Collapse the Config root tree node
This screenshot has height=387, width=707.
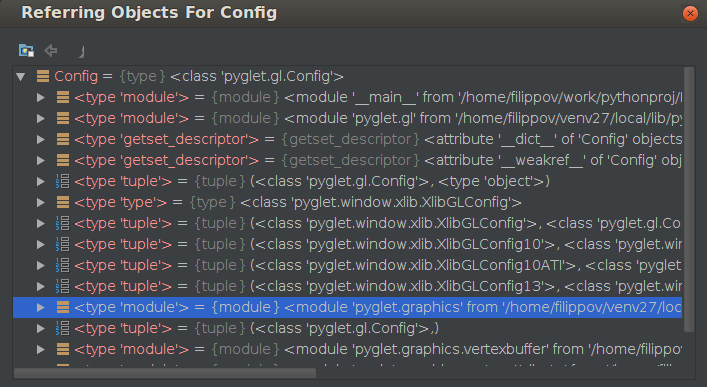(21, 76)
